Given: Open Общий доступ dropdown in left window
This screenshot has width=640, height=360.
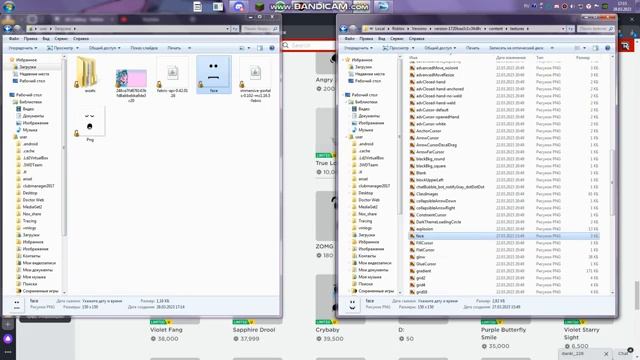Looking at the screenshot, I should pos(104,48).
